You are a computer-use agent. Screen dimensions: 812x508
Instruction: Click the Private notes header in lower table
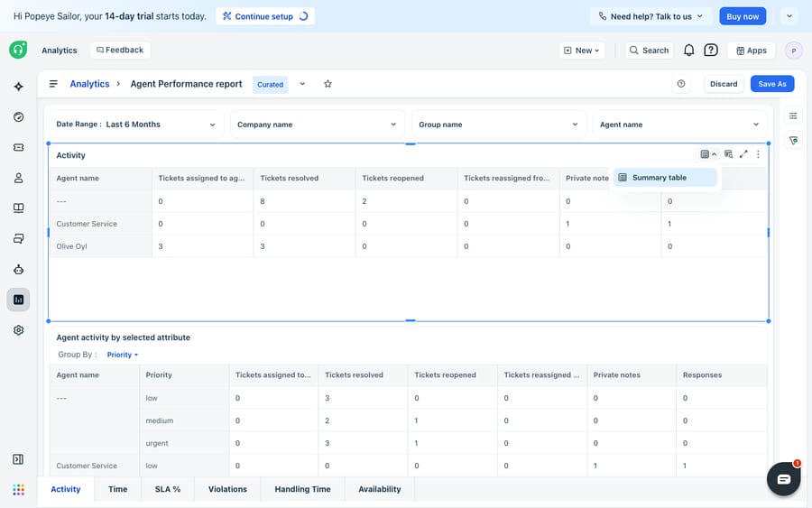click(632, 375)
